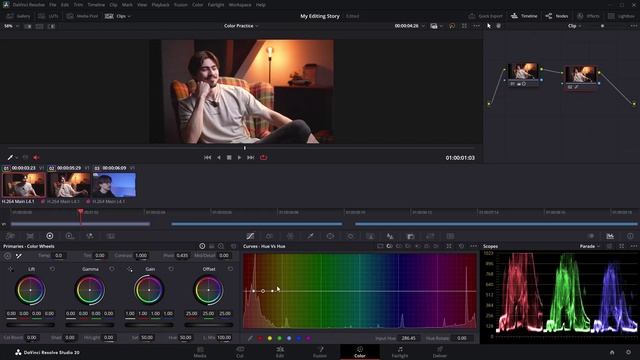Viewport: 640px width, 360px height.
Task: Toggle the Timeline panel button
Action: 524,16
